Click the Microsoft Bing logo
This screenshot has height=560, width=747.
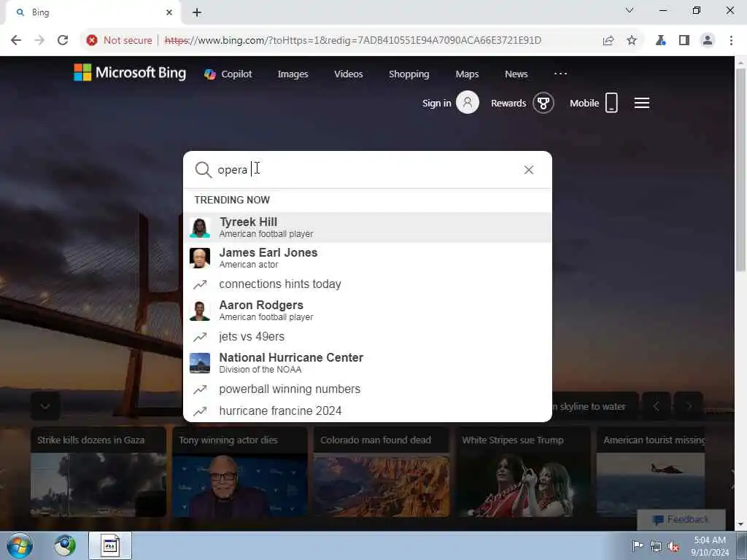[130, 73]
